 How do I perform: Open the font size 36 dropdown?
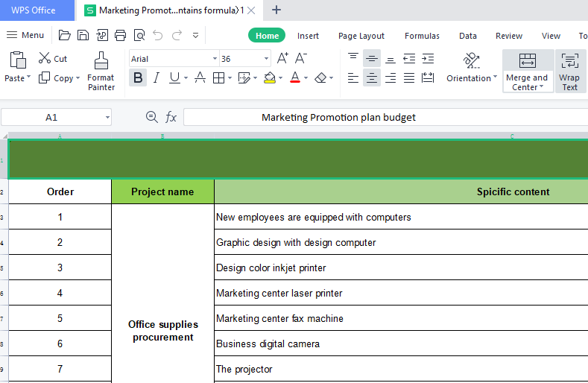(x=266, y=59)
